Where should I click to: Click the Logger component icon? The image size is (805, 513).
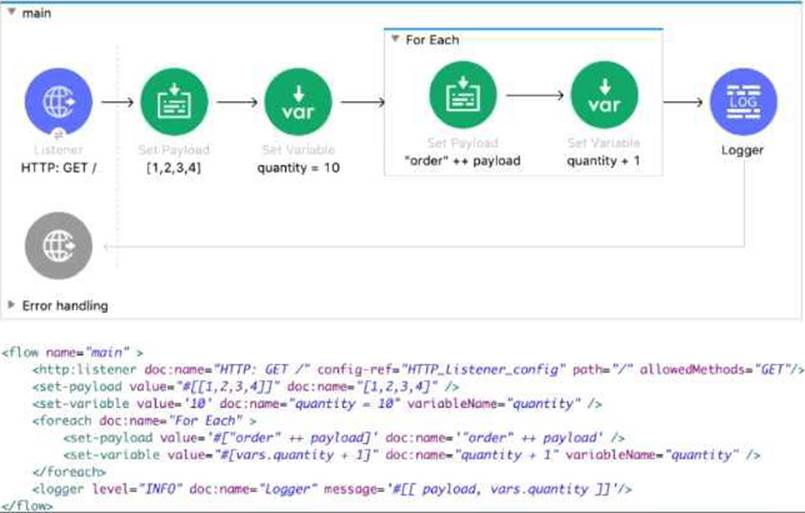(742, 102)
